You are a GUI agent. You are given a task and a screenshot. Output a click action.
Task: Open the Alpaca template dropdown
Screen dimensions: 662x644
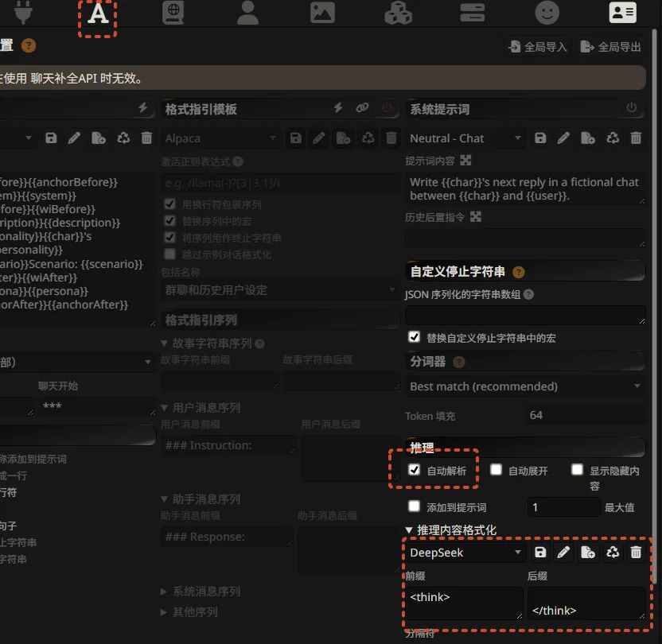[x=220, y=138]
